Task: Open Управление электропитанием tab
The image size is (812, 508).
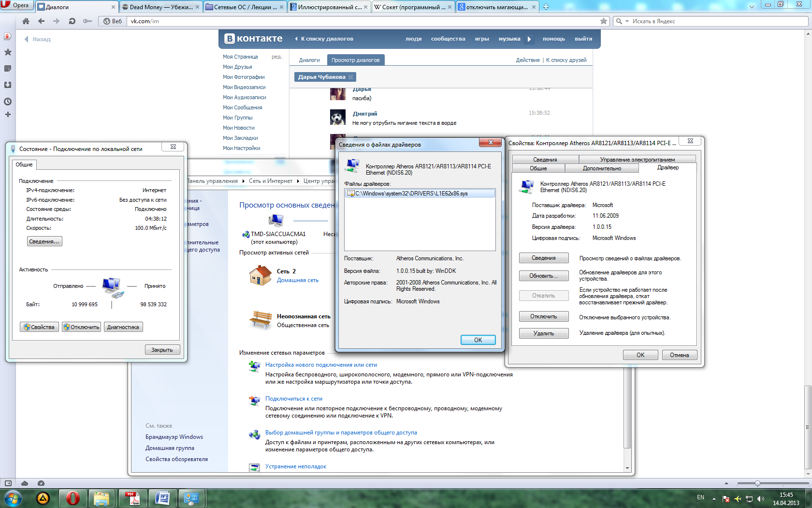Action: point(638,160)
